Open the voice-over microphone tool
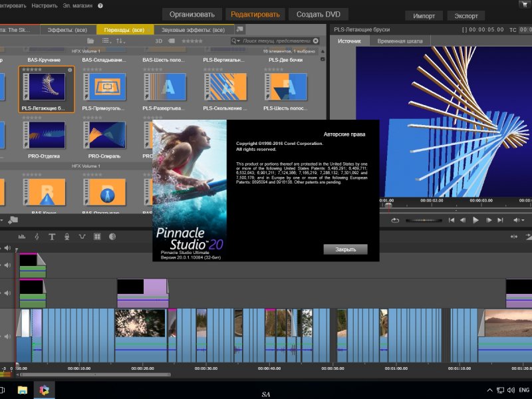532x399 pixels. 67,237
